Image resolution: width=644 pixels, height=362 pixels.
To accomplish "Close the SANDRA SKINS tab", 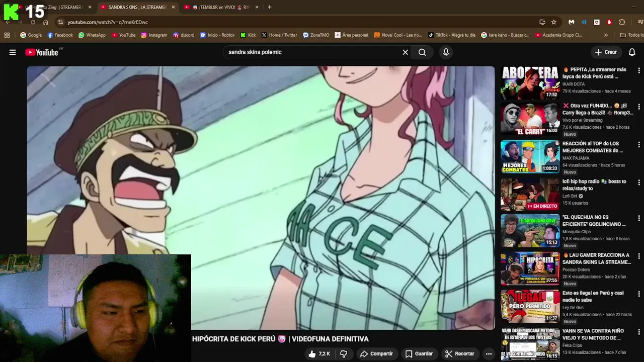I will click(173, 7).
